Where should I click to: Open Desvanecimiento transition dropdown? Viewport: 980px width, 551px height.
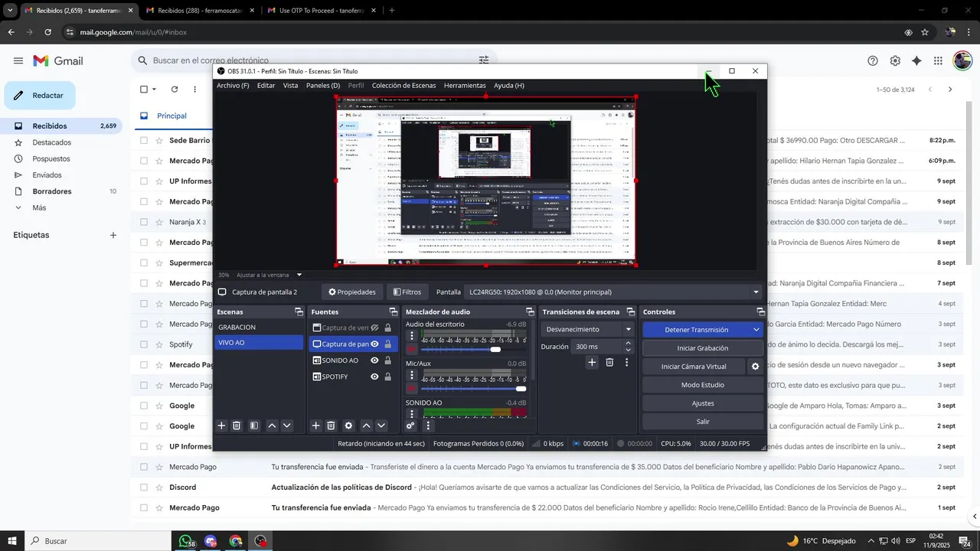pyautogui.click(x=587, y=329)
